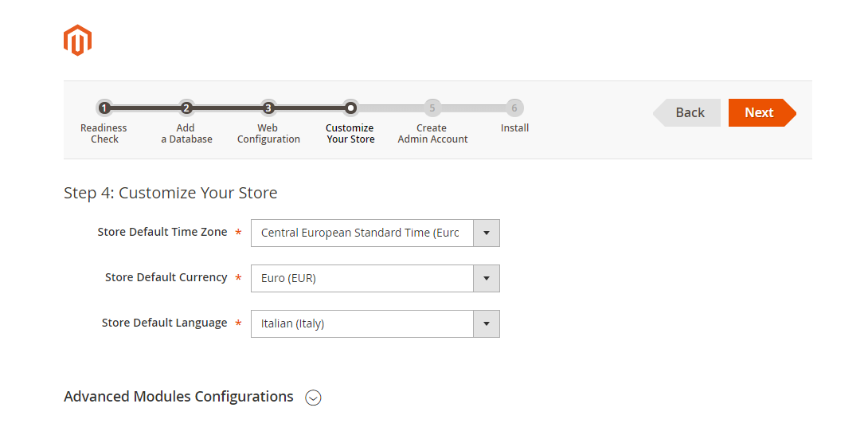Image resolution: width=868 pixels, height=431 pixels.
Task: Select the Readiness Check step label
Action: point(104,134)
